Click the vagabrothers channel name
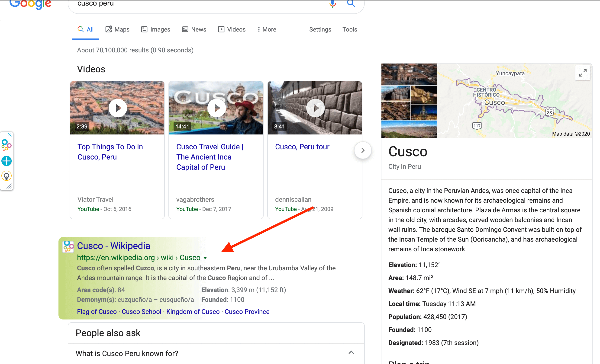 [195, 200]
